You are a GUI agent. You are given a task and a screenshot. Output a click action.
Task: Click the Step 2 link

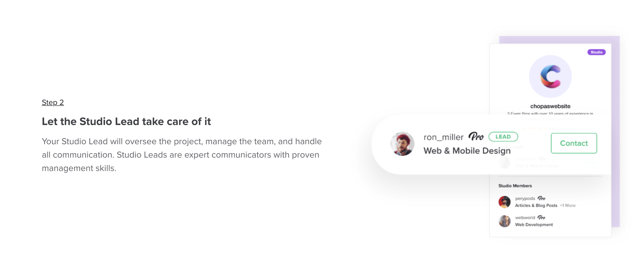(53, 103)
